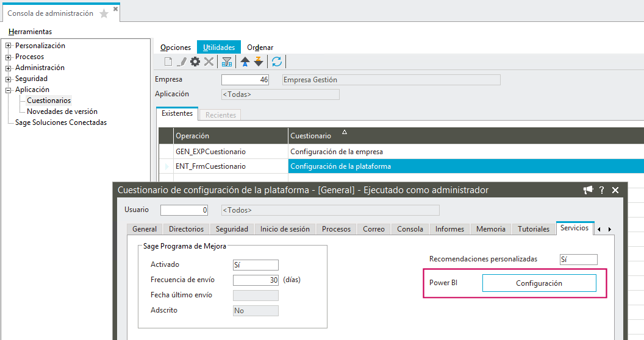
Task: Click the favorite star on the Consola tab
Action: pos(104,13)
